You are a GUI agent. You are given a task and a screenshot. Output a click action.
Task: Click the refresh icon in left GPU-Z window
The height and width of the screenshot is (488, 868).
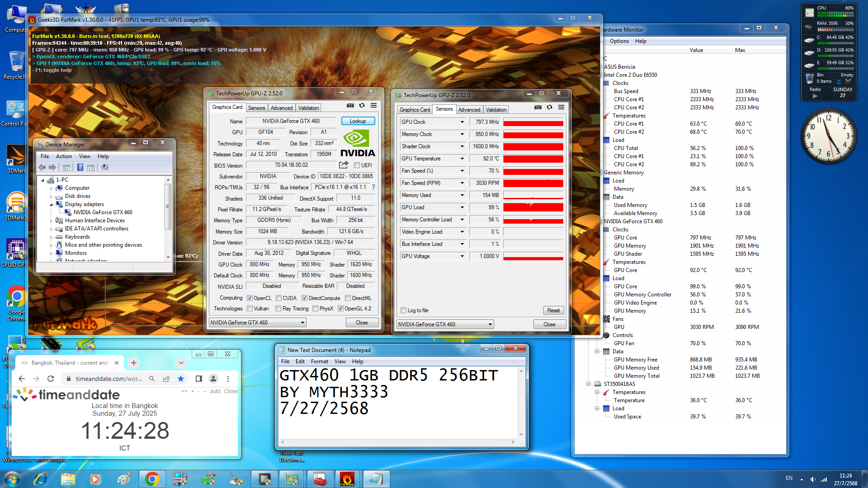pos(362,106)
